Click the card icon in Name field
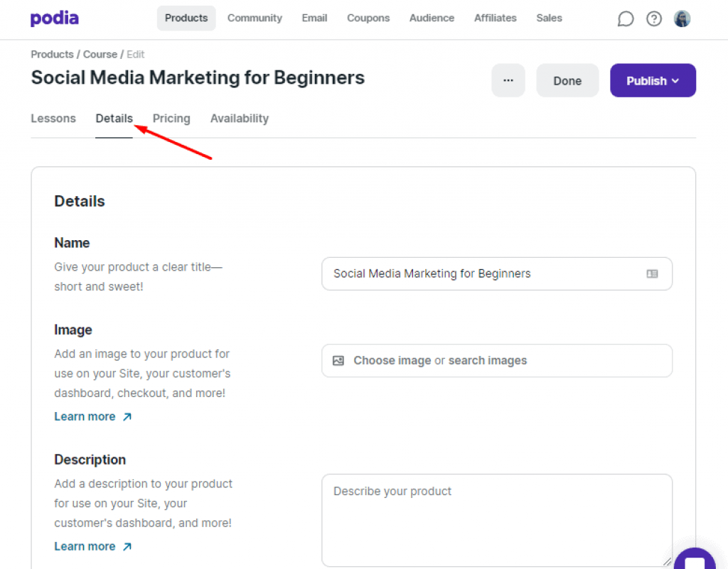This screenshot has width=728, height=569. click(x=652, y=273)
